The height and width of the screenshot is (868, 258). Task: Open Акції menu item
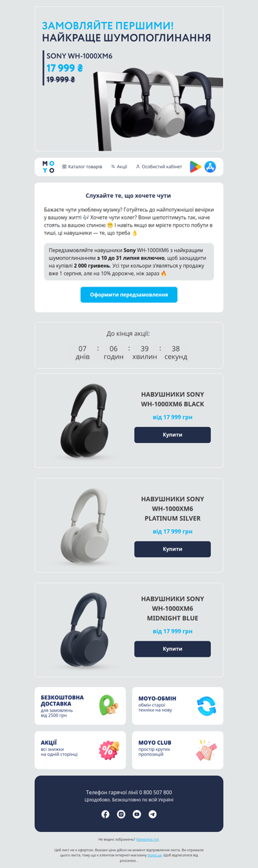click(119, 167)
